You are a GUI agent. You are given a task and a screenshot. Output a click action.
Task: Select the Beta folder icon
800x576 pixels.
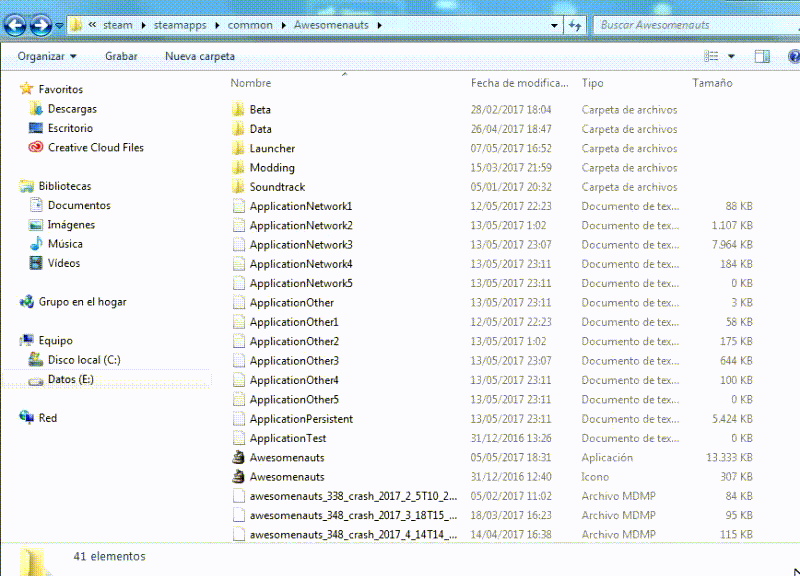[238, 110]
